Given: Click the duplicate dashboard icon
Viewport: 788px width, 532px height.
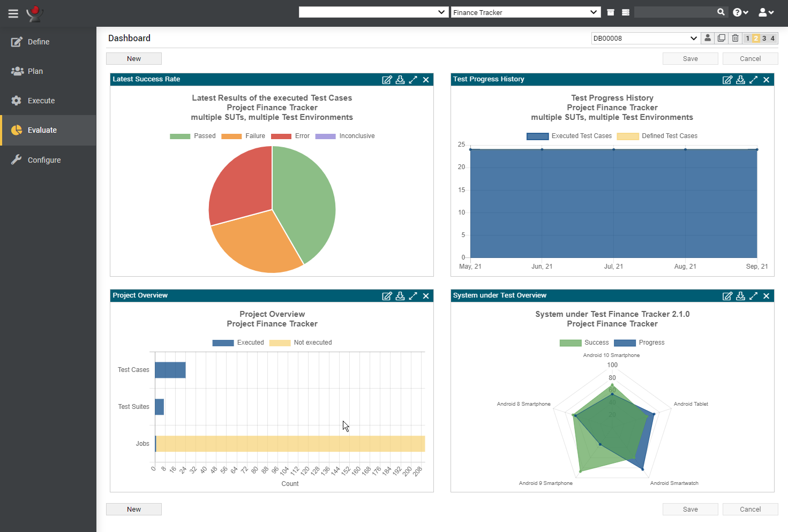Looking at the screenshot, I should tap(722, 38).
